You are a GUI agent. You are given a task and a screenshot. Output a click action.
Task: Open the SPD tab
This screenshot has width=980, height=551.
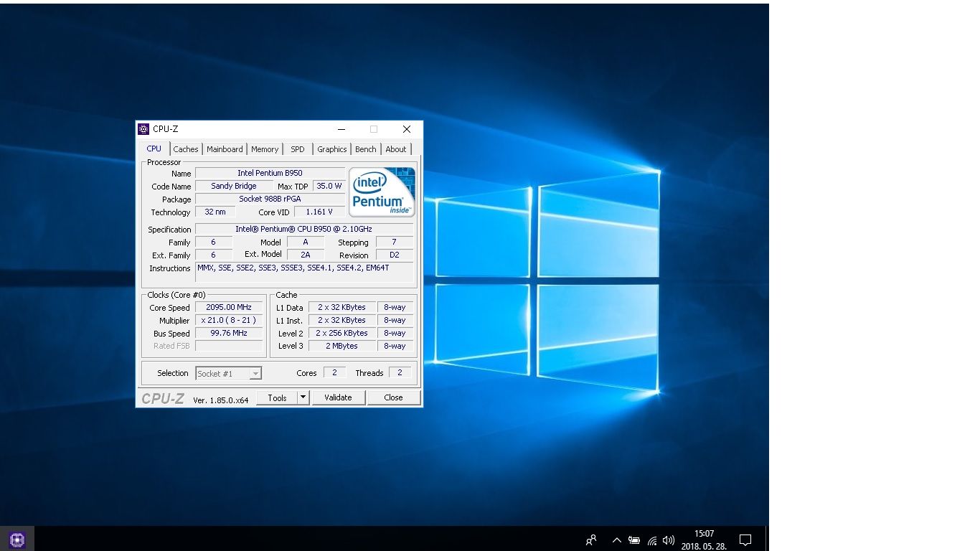click(298, 149)
